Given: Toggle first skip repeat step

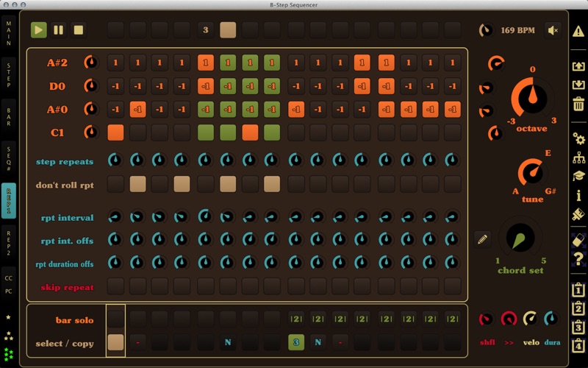Looking at the screenshot, I should [115, 286].
